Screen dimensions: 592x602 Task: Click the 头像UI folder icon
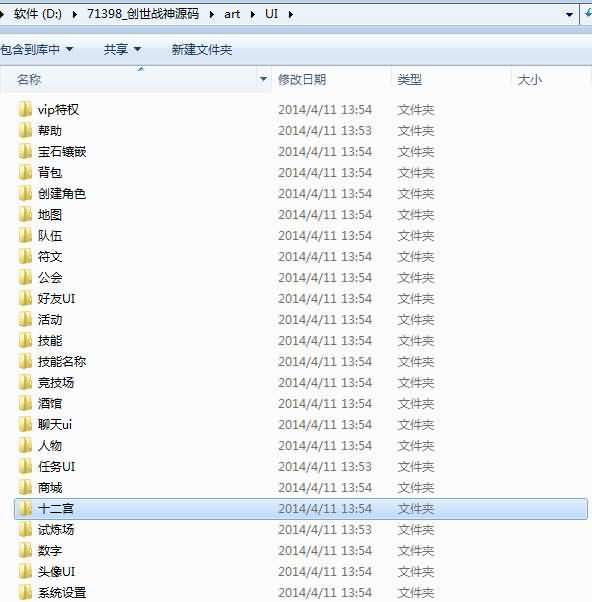[25, 572]
